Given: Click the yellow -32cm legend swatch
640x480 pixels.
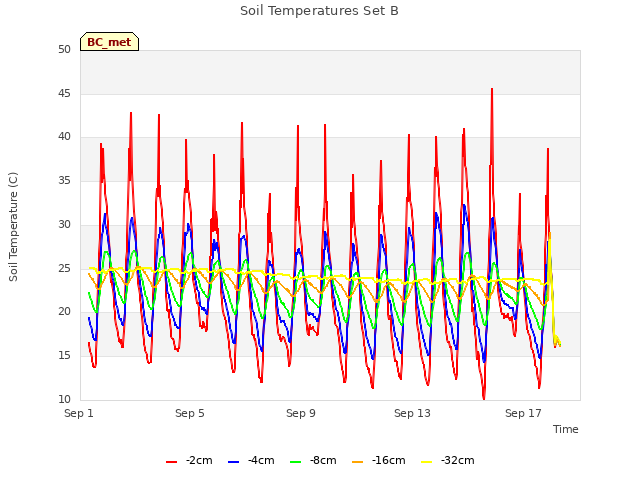Looking at the screenshot, I should pyautogui.click(x=427, y=462).
